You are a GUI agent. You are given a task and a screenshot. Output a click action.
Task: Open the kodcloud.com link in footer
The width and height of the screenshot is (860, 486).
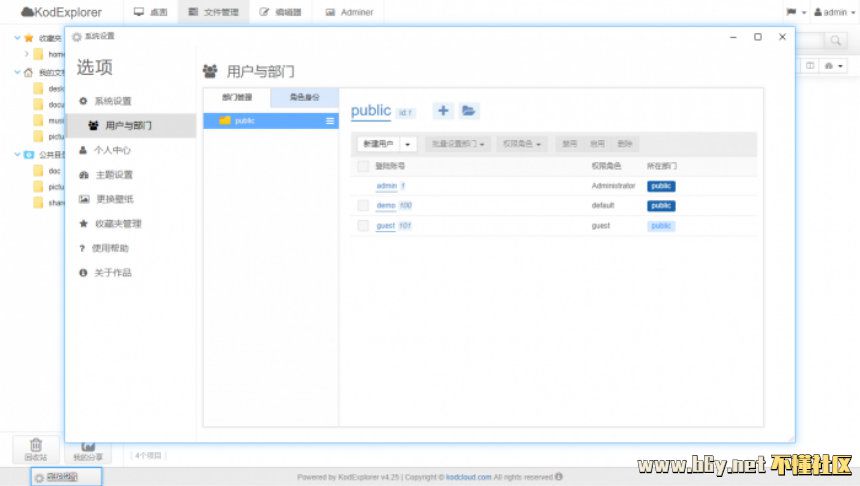468,477
